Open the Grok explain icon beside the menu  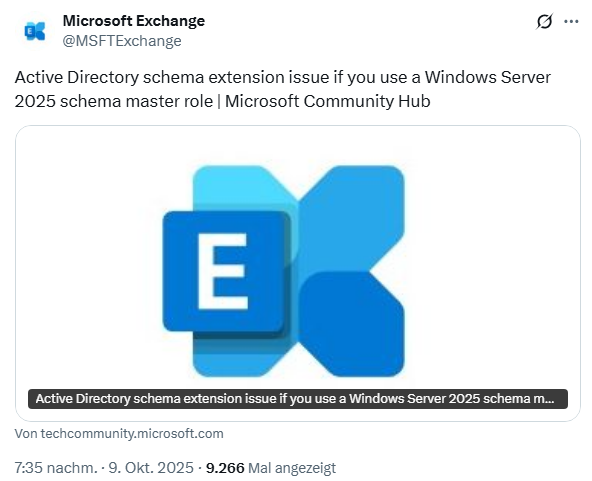(544, 22)
